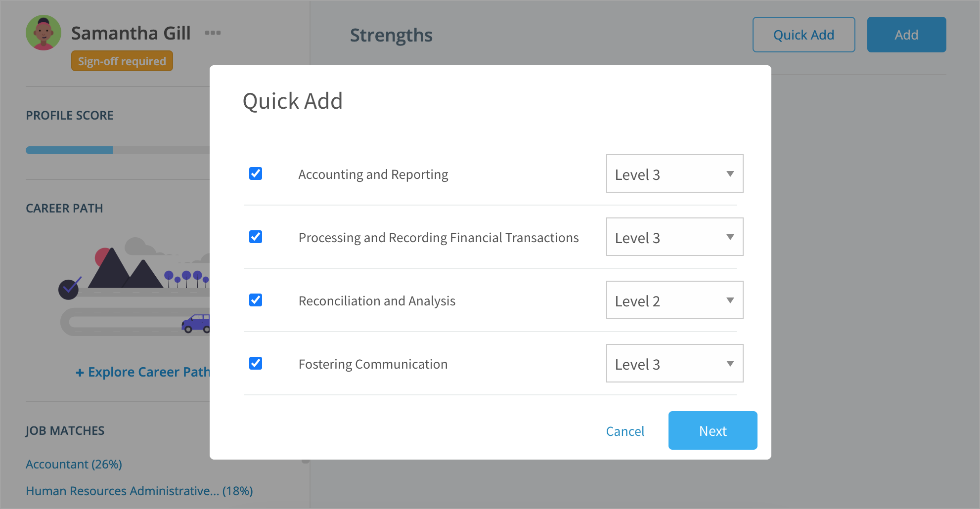Uncheck Processing and Recording Financial Transactions
This screenshot has width=980, height=509.
pos(256,237)
